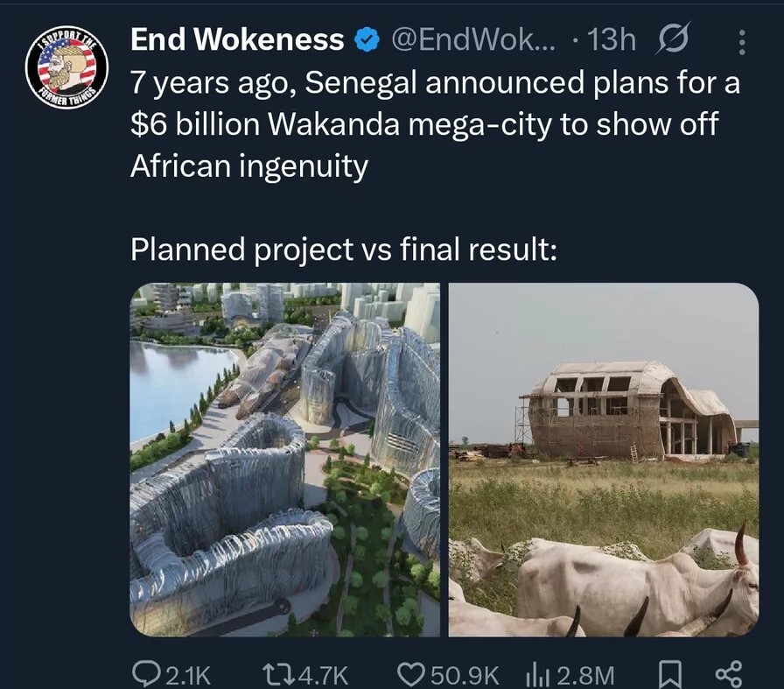
Task: Click the reply speech bubble icon
Action: (x=145, y=673)
